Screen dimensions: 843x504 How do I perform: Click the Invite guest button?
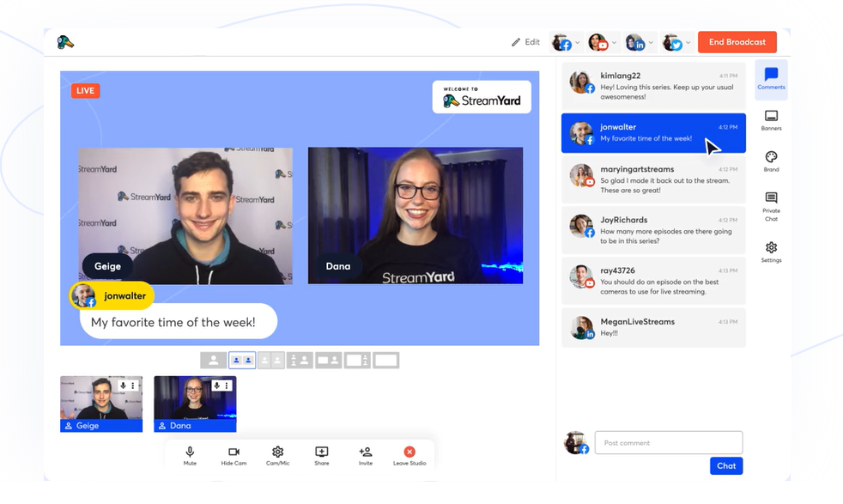pos(366,456)
